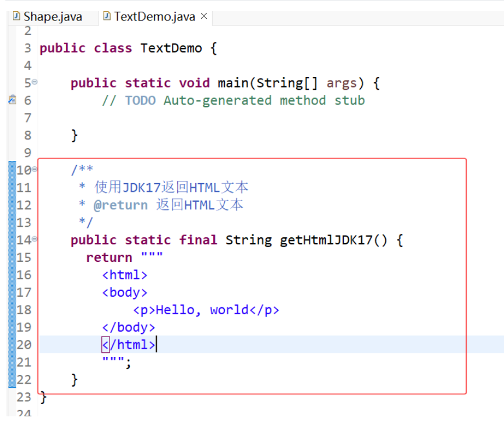Collapse getHtmlJDK17 method fold at line 14

tap(35, 239)
